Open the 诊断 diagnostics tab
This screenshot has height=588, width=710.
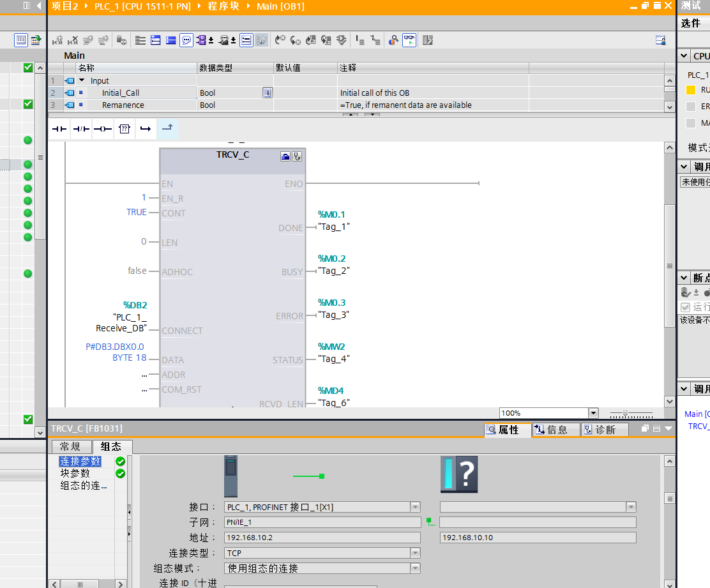click(605, 430)
